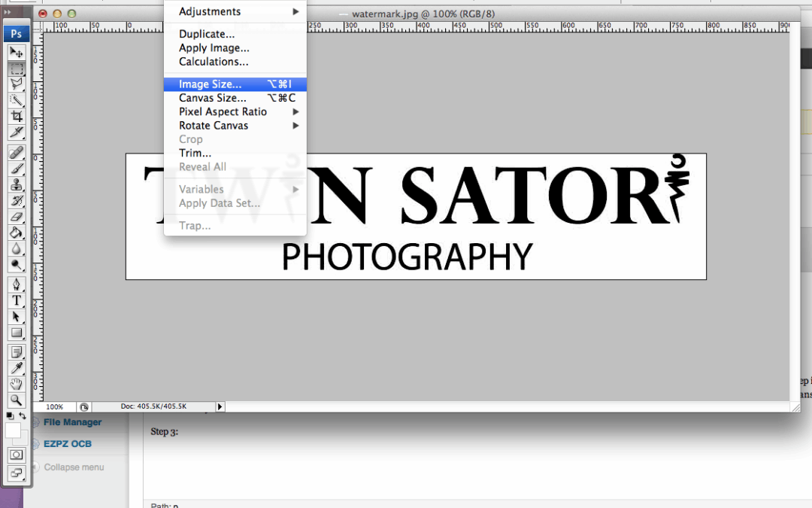812x508 pixels.
Task: Select the Eraser tool
Action: 17,217
